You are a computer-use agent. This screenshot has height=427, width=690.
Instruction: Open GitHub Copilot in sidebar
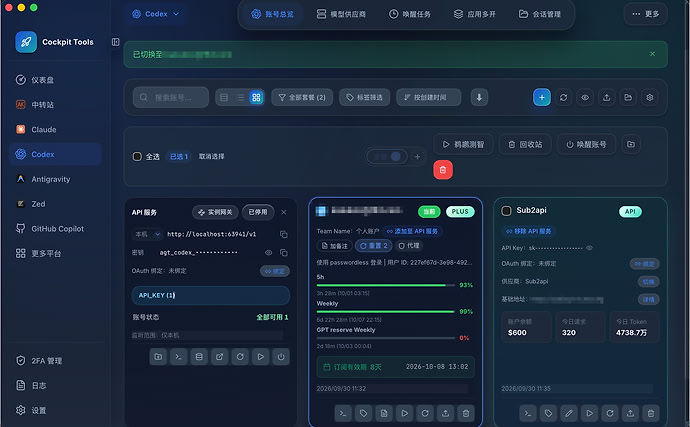pos(55,228)
